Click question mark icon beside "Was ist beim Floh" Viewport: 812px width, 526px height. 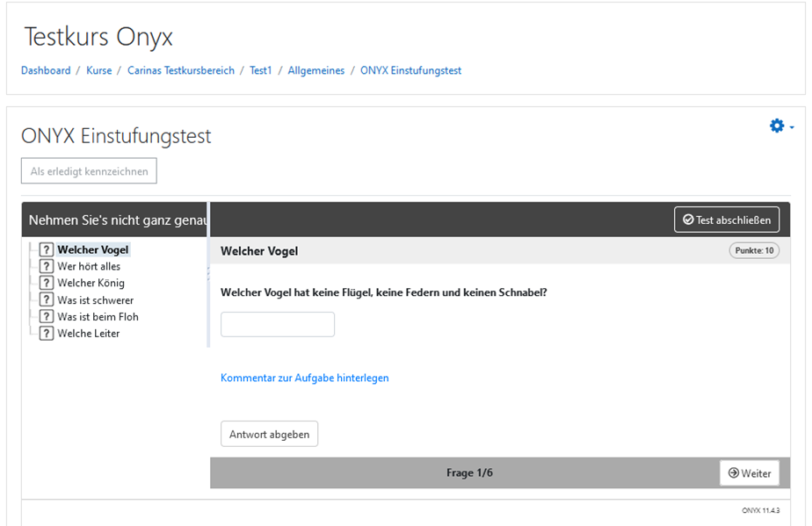click(46, 316)
